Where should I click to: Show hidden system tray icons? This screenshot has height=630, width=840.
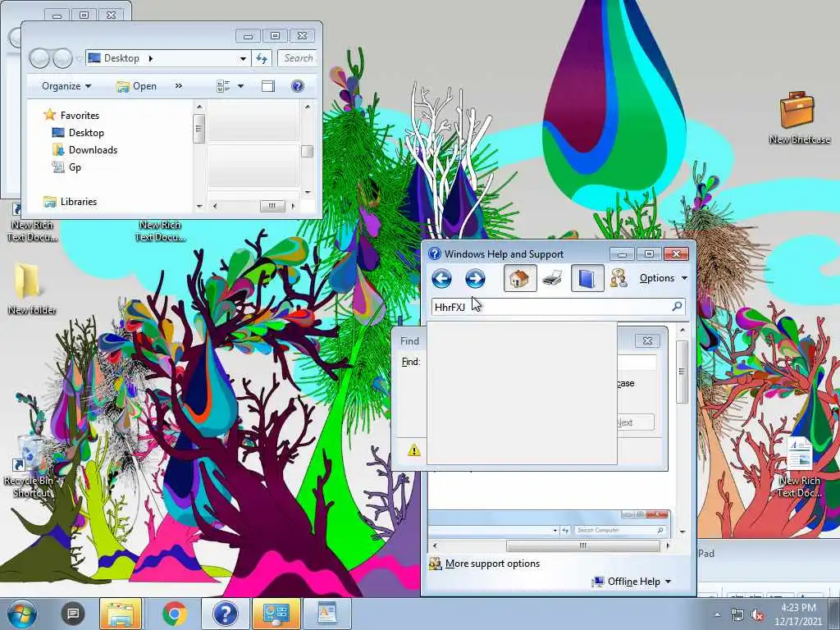coord(717,615)
